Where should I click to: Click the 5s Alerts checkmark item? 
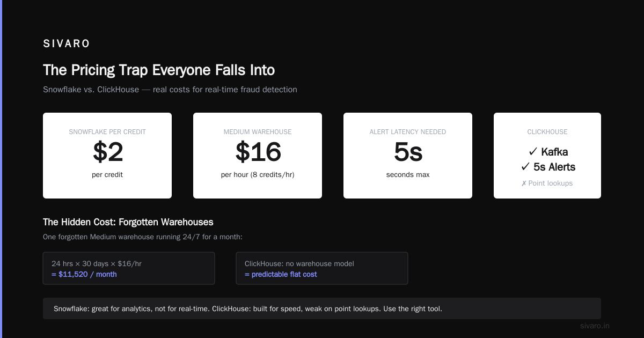(547, 167)
